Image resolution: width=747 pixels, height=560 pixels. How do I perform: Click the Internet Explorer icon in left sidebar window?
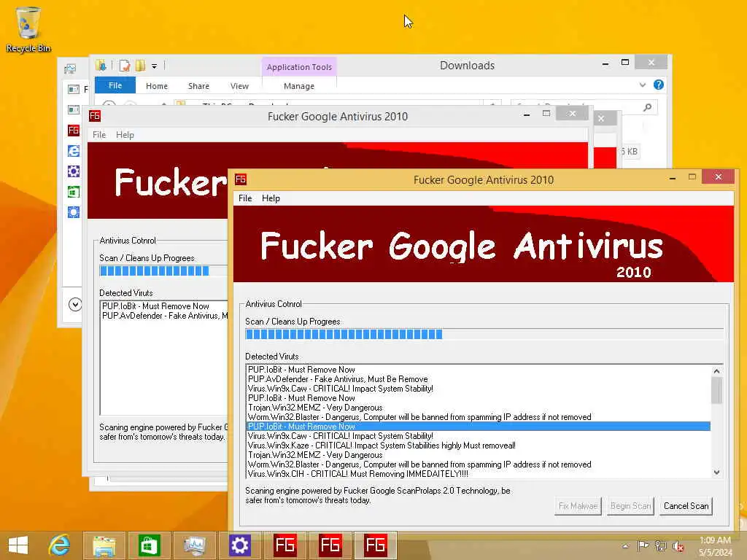click(74, 151)
